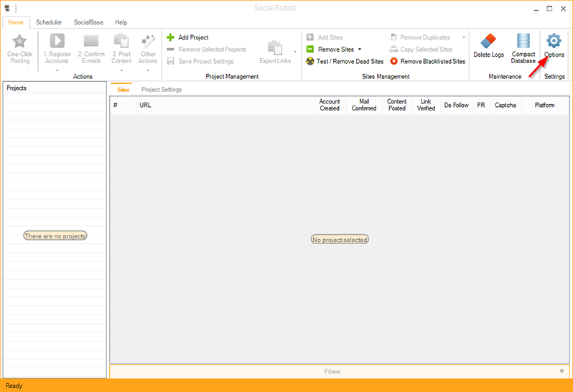The height and width of the screenshot is (392, 573).
Task: Click the Post Content clipboard icon
Action: (121, 40)
